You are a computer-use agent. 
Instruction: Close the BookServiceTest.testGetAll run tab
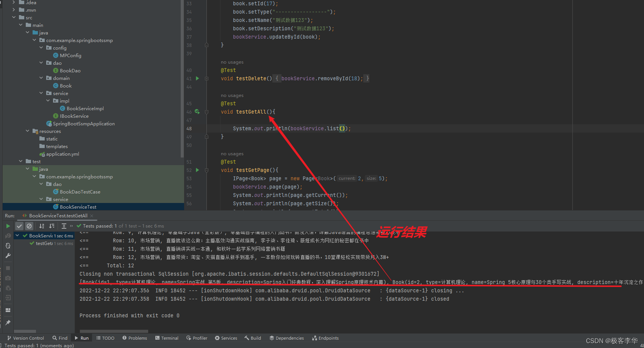click(x=92, y=216)
